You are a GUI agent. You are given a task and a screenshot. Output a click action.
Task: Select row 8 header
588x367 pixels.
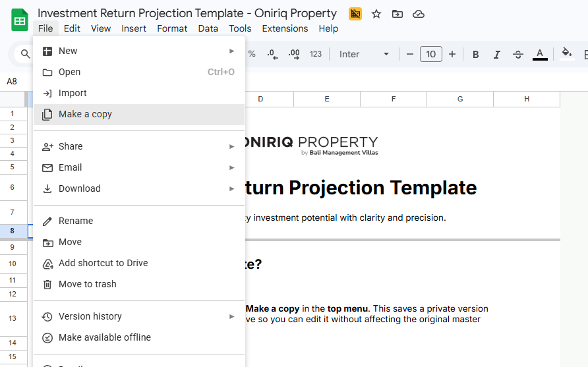click(13, 231)
